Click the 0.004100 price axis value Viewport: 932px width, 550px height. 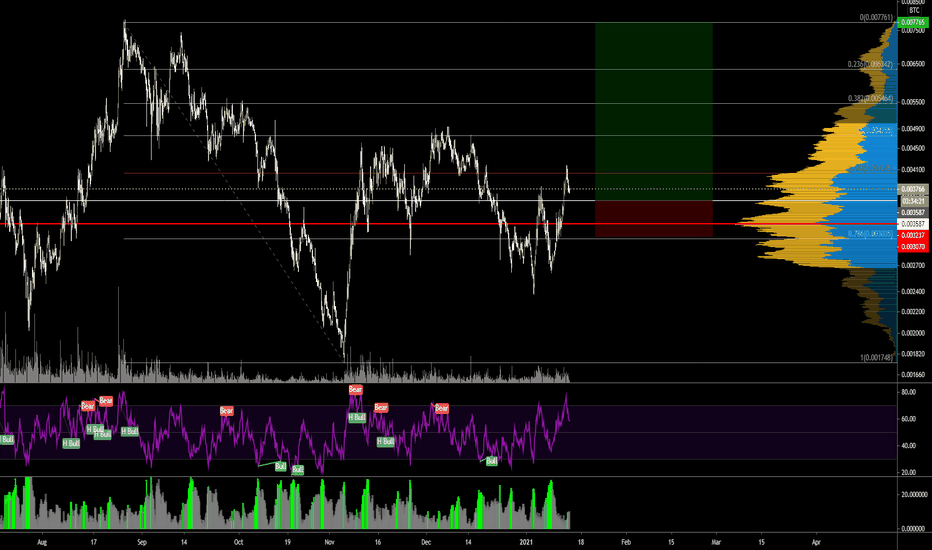[x=913, y=170]
